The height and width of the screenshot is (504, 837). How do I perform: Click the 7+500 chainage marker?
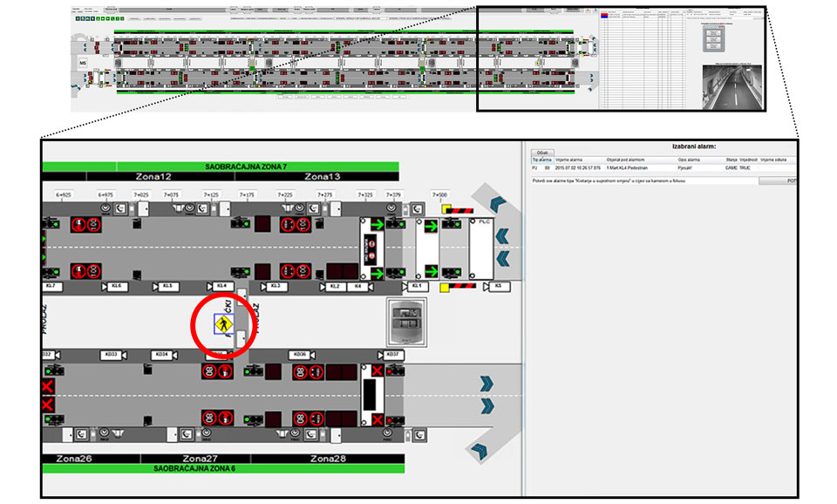click(439, 194)
